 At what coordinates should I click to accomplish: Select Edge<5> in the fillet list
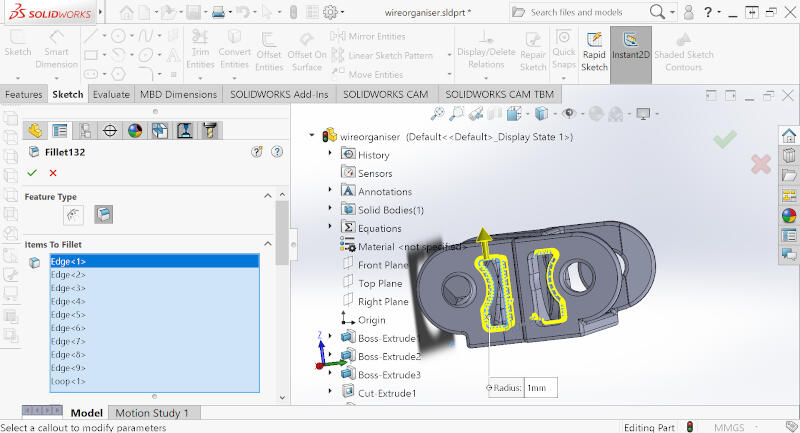click(154, 315)
